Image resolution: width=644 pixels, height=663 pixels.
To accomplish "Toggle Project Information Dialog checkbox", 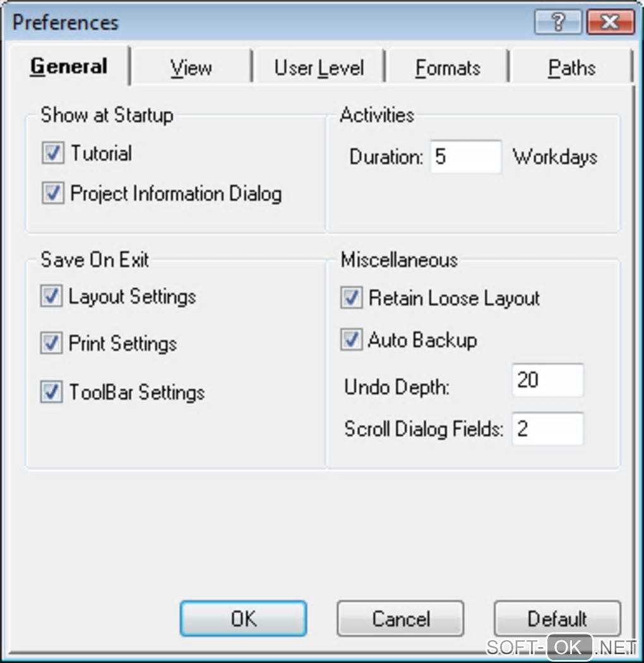I will point(53,193).
